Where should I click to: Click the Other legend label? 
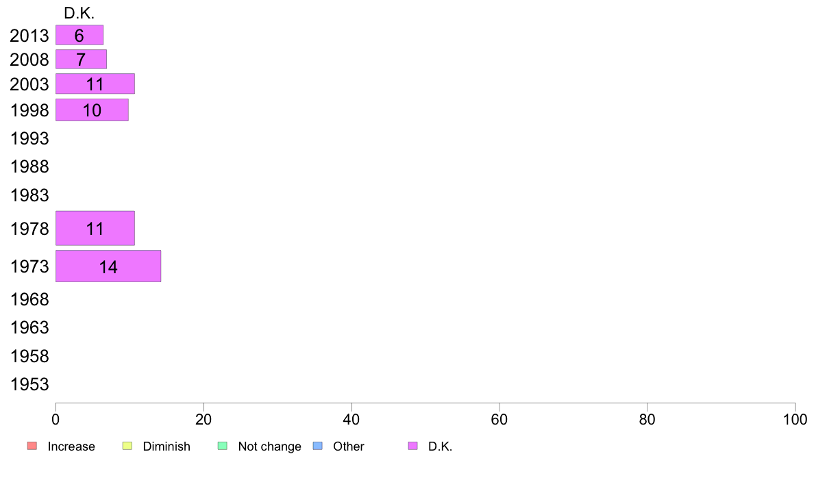tap(348, 446)
